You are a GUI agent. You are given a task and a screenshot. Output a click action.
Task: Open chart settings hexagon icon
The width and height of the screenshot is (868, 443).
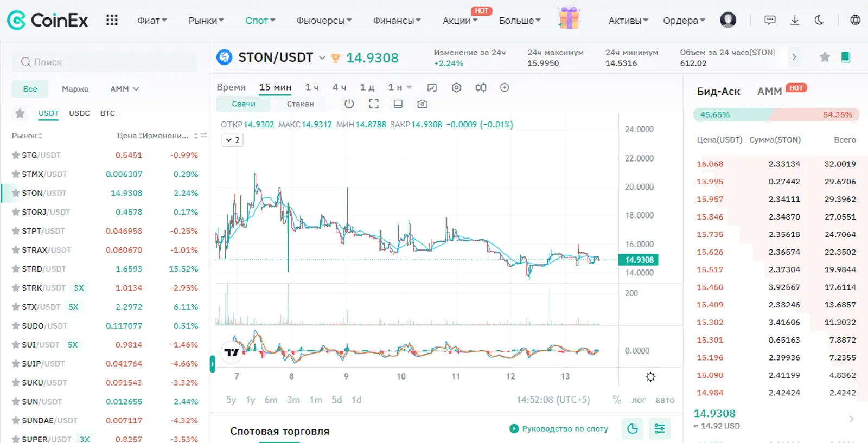[456, 87]
